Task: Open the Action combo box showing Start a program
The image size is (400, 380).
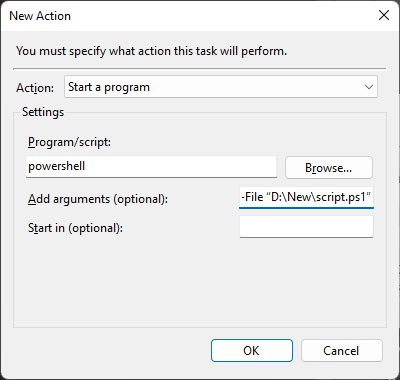Action: tap(221, 87)
